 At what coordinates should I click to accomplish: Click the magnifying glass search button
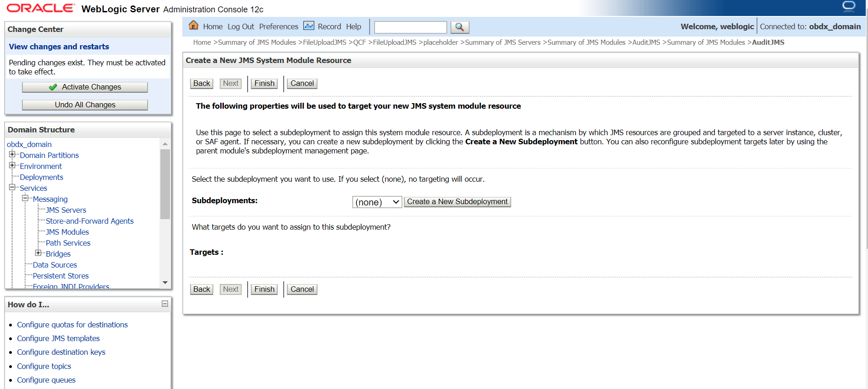tap(460, 27)
